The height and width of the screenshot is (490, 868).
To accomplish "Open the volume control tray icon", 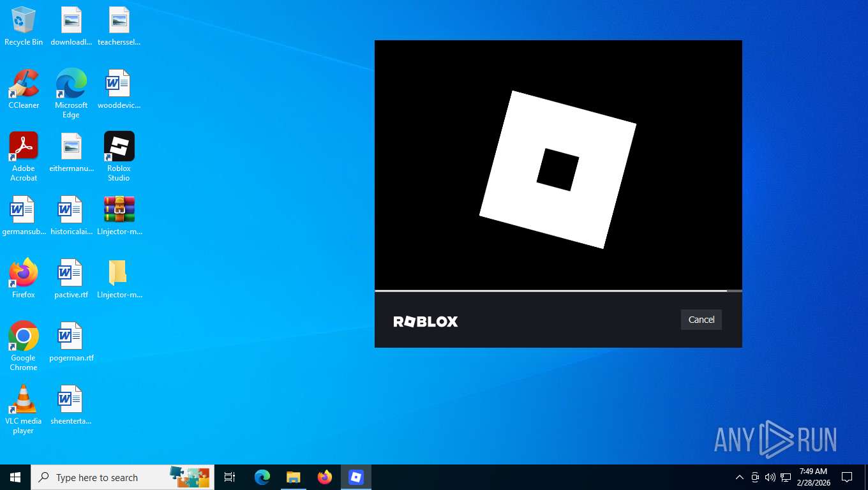I will [770, 477].
